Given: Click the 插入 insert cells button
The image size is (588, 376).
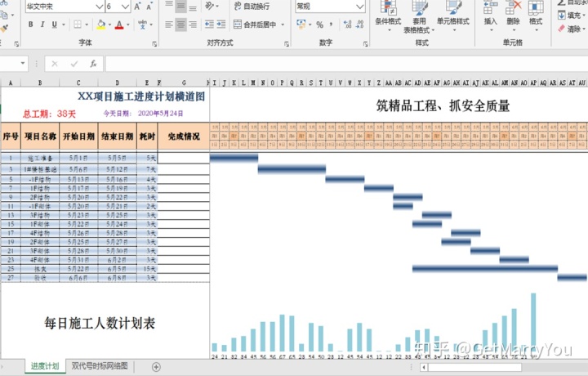Looking at the screenshot, I should 491,16.
